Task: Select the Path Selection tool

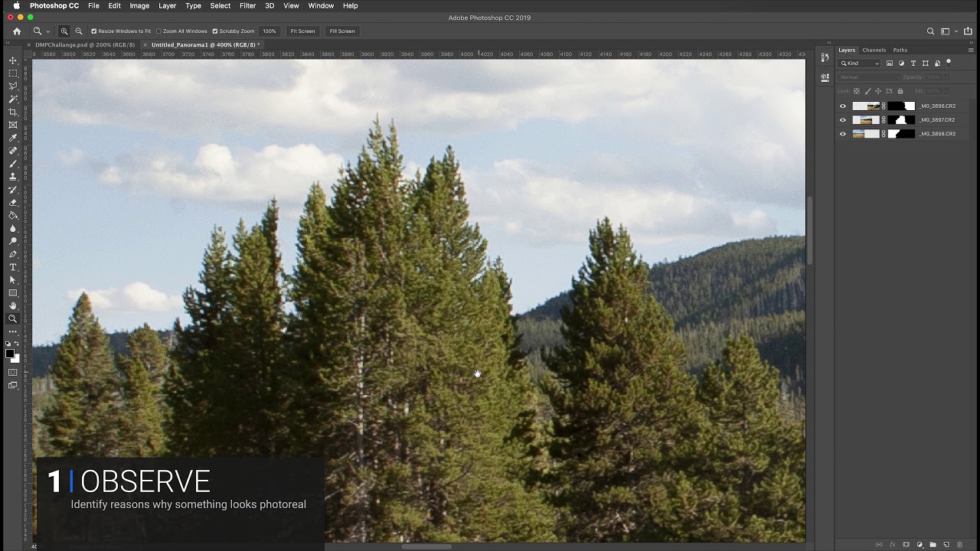Action: [13, 280]
